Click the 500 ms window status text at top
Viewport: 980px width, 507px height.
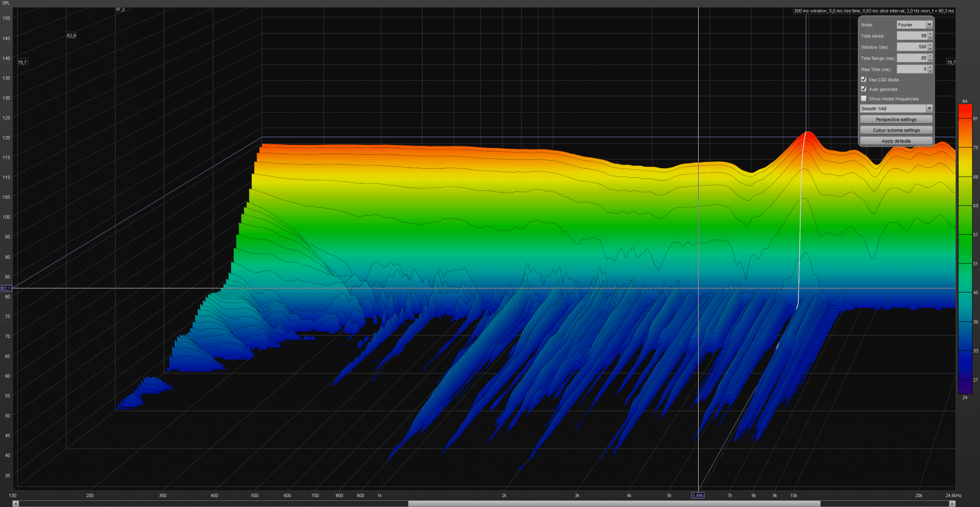(874, 11)
